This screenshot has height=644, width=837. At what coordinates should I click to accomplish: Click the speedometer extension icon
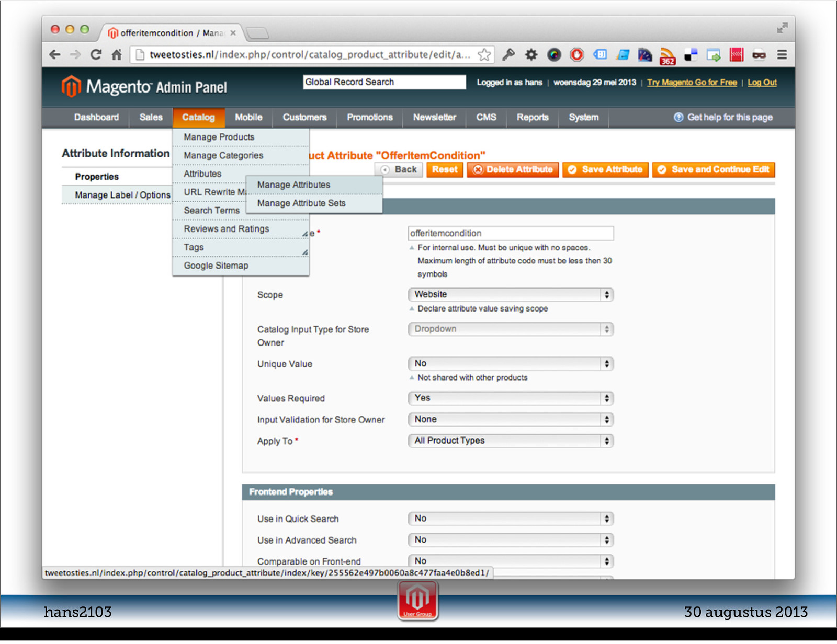click(x=645, y=54)
